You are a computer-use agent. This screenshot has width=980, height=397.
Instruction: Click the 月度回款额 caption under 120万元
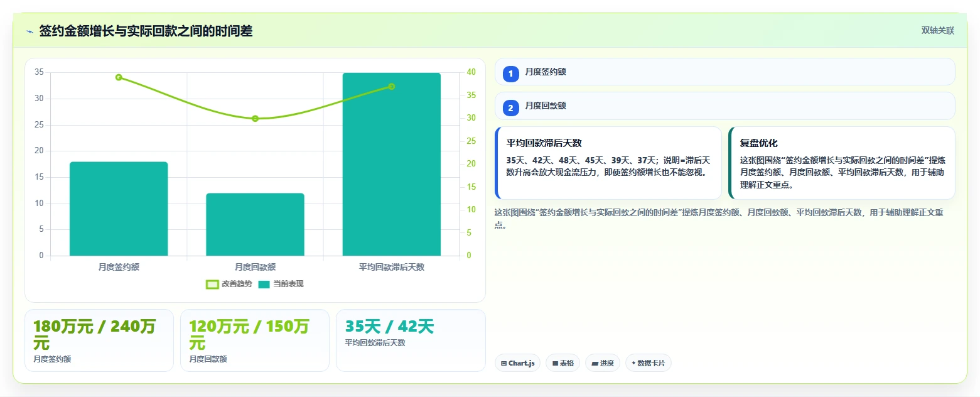pos(208,359)
